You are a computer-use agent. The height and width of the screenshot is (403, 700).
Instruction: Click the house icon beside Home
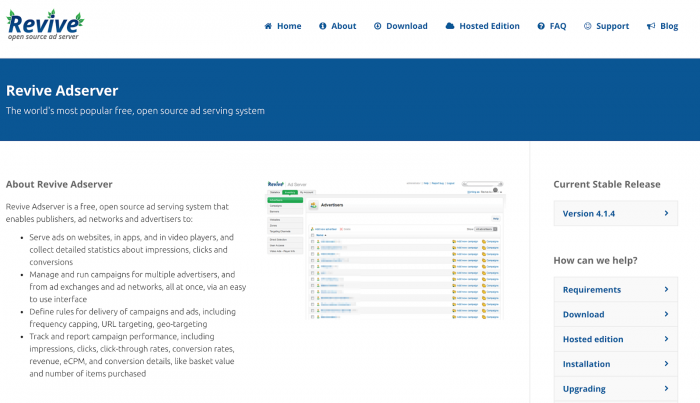click(x=268, y=26)
